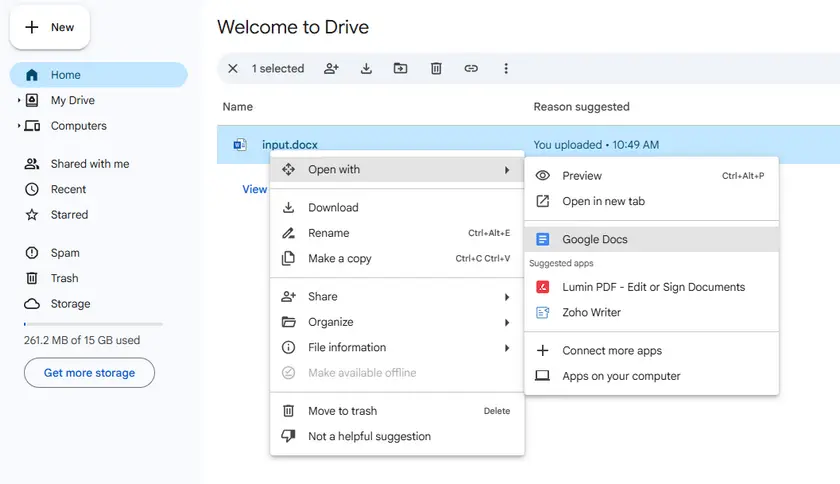Open the Organize submenu
The image size is (840, 484).
tap(397, 322)
